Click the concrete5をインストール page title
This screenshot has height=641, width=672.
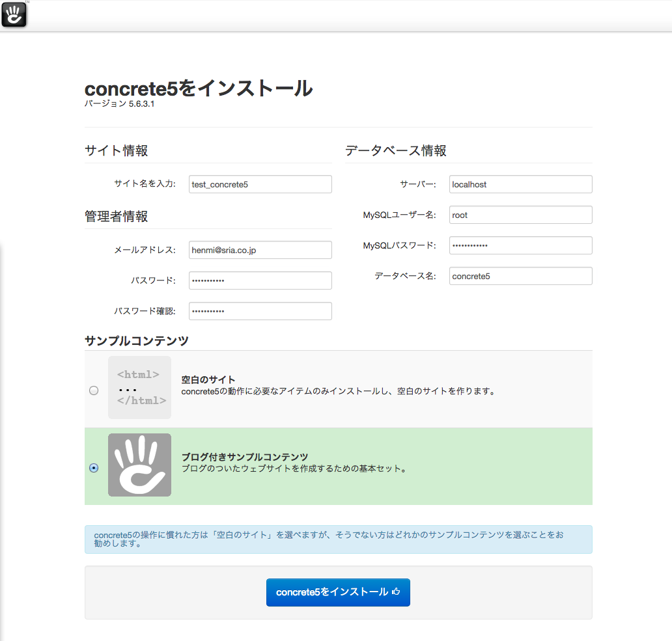click(x=199, y=89)
